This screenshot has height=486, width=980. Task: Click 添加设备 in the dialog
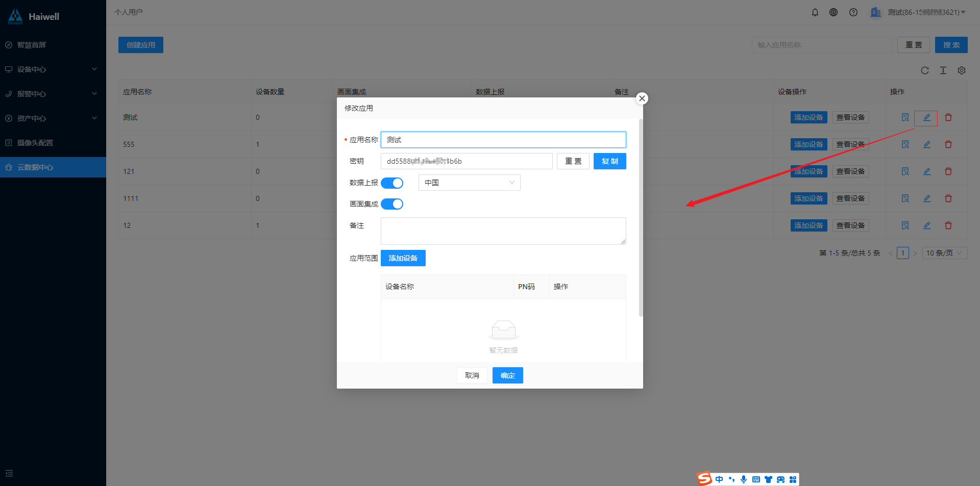403,258
